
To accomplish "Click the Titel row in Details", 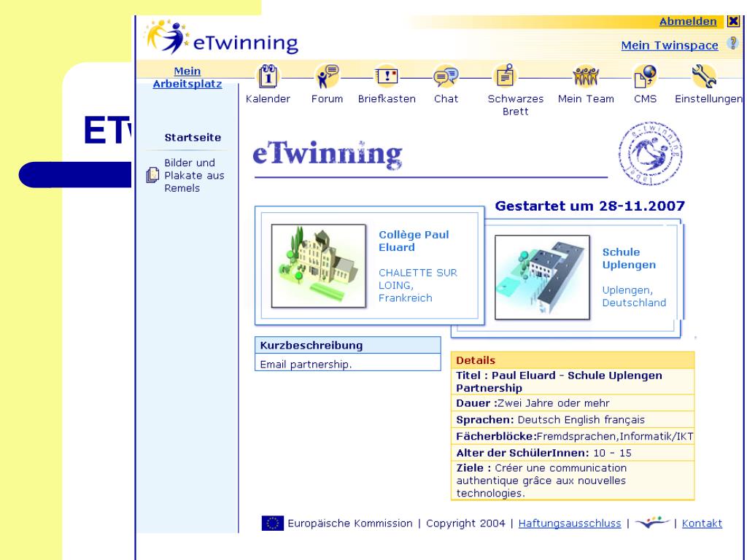I will pos(573,381).
